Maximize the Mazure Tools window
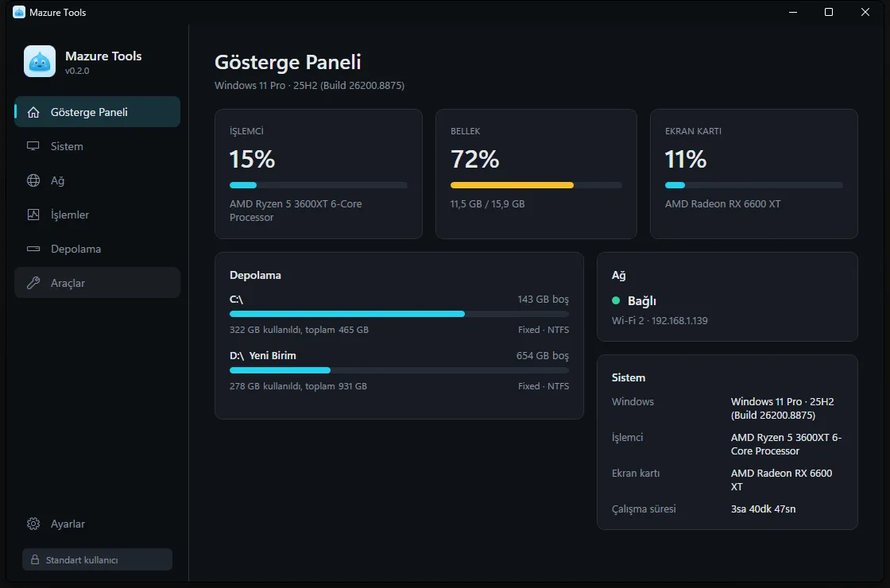Image resolution: width=890 pixels, height=588 pixels. (829, 12)
